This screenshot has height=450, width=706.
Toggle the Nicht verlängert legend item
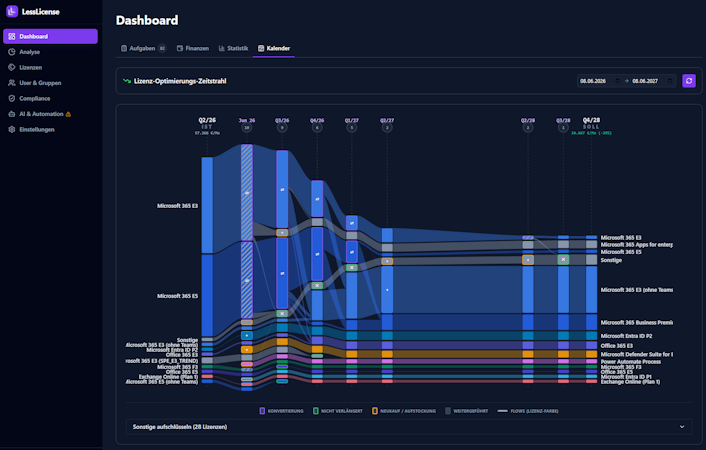338,411
